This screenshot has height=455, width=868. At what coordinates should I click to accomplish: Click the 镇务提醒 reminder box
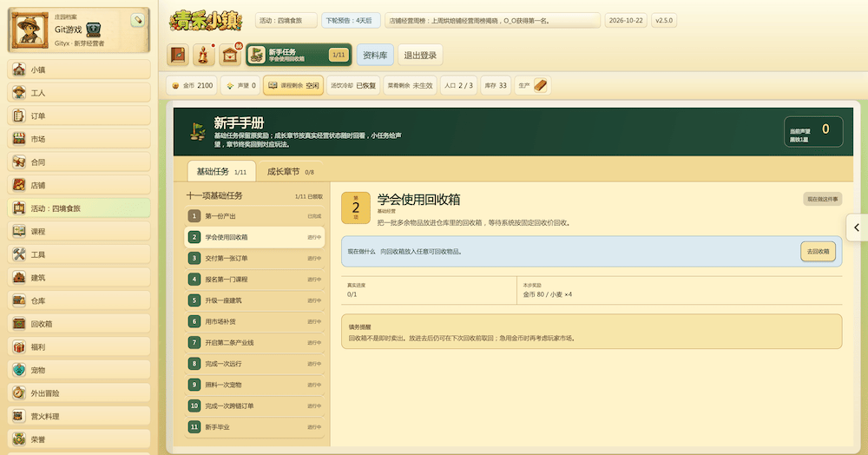(592, 332)
